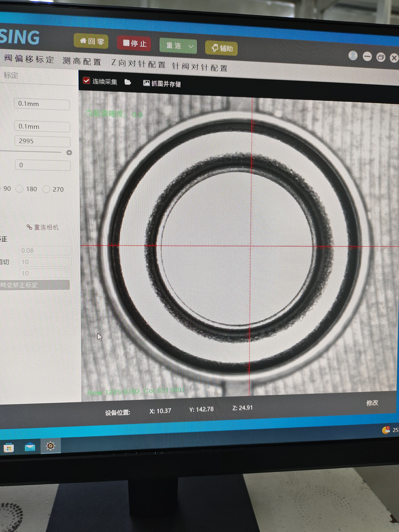This screenshot has height=532, width=399.
Task: Click 抓图并存储 capture and save
Action: tap(162, 83)
